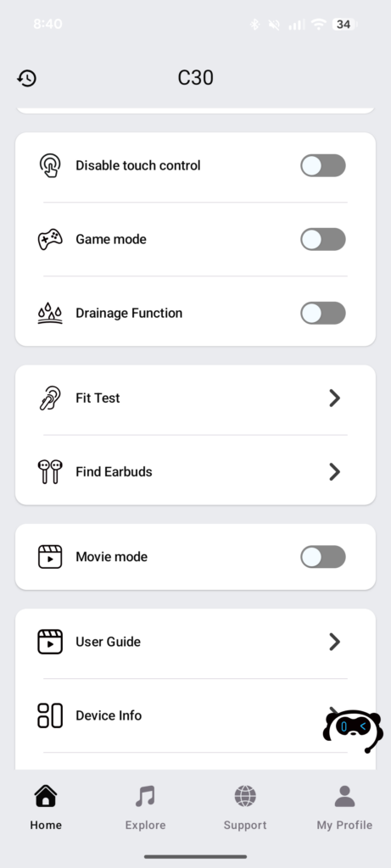Tap the Movie mode clapperboard icon
This screenshot has width=391, height=868.
tap(50, 557)
